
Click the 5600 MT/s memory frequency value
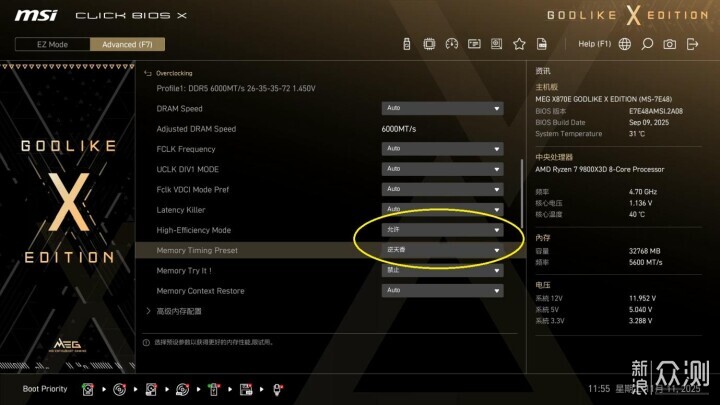click(646, 263)
